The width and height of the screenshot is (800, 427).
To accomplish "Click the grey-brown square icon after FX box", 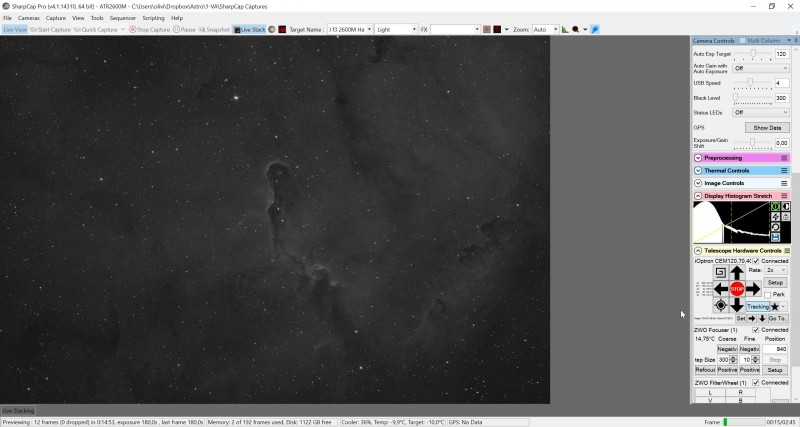I will point(487,30).
